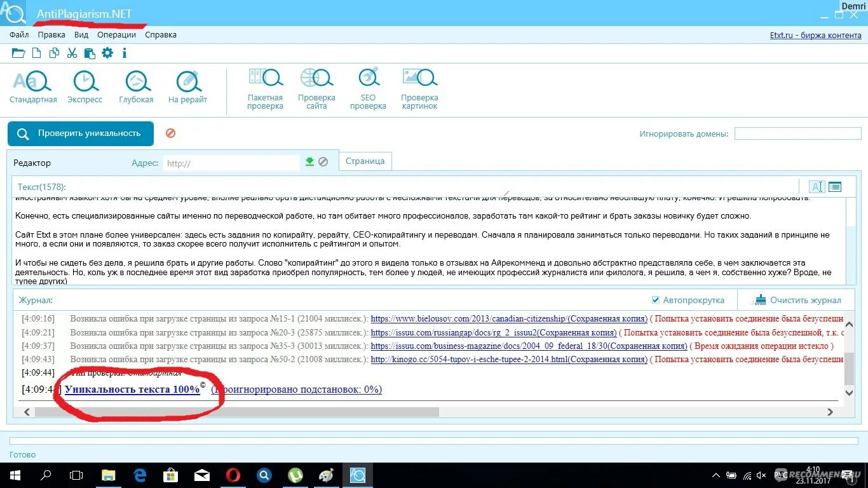
Task: Open the Справка menu
Action: tap(161, 35)
